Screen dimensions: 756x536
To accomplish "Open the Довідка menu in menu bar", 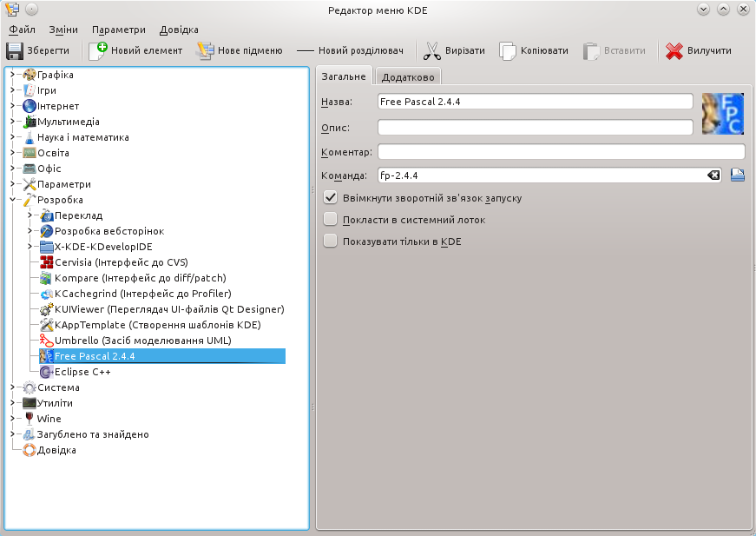I will (x=179, y=30).
